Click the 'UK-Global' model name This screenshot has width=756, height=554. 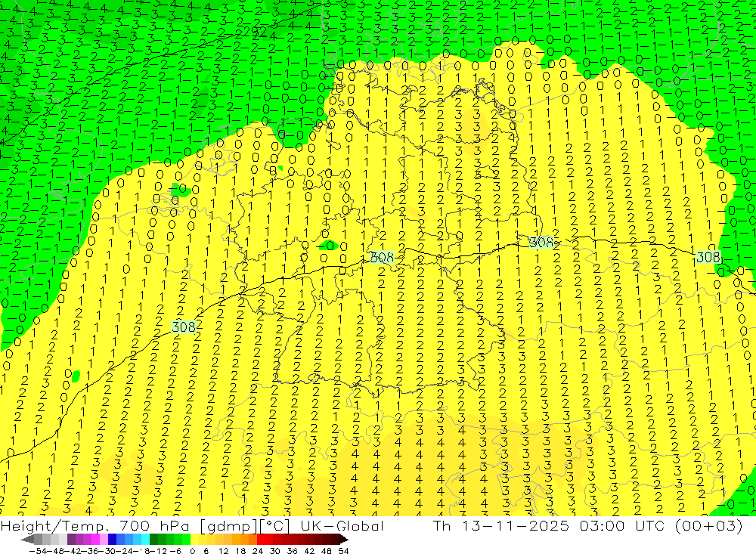click(x=342, y=526)
